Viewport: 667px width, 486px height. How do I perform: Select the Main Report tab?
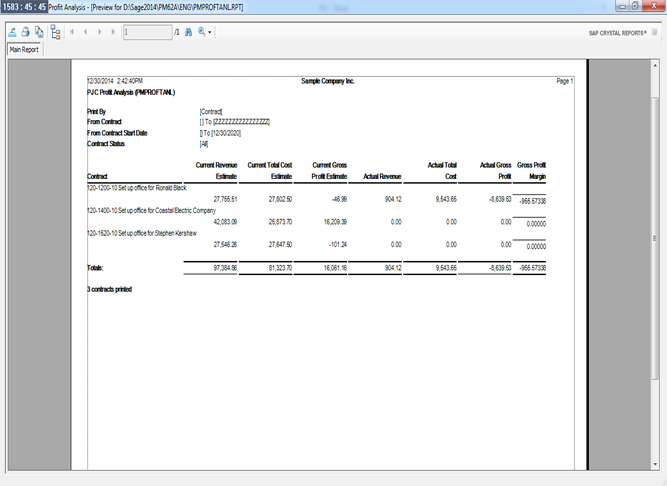point(23,49)
